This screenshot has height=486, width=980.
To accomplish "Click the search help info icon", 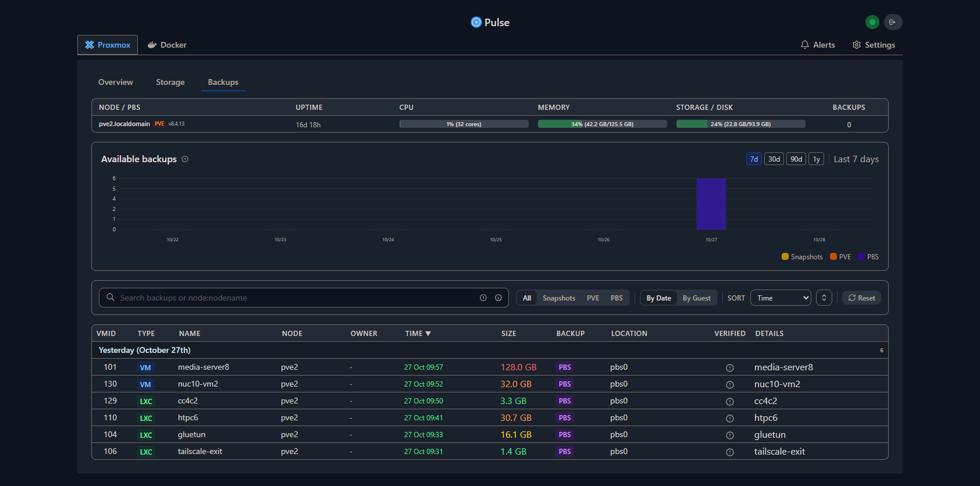I will [x=498, y=298].
